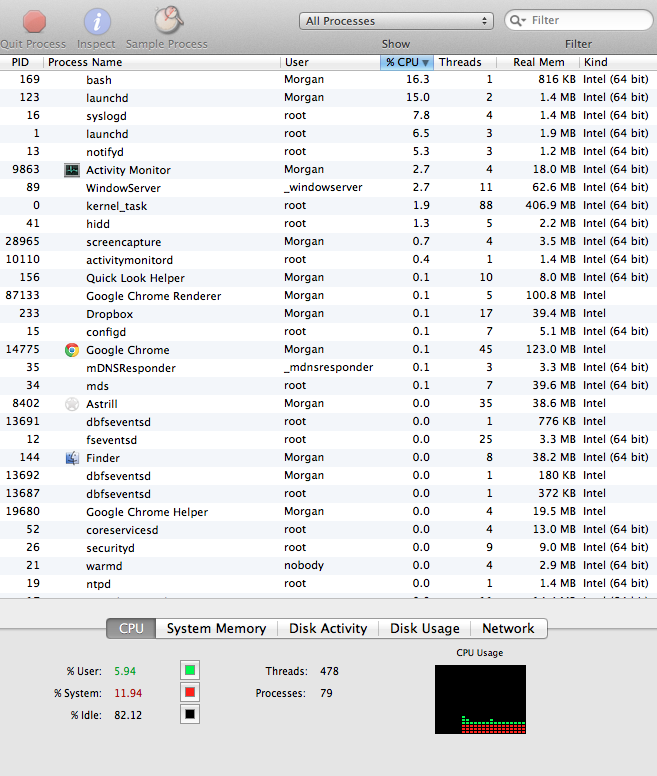Switch to the CPU tab
Viewport: 657px width, 776px height.
coord(131,629)
